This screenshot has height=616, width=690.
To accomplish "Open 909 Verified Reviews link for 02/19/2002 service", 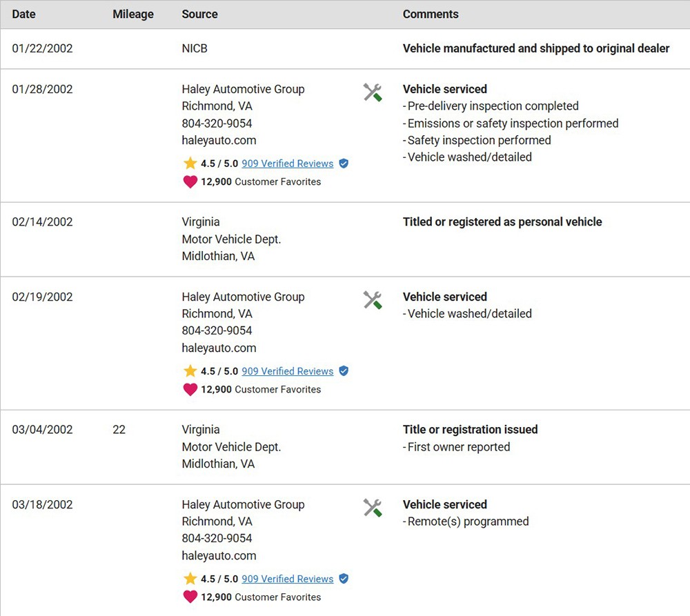I will (287, 371).
